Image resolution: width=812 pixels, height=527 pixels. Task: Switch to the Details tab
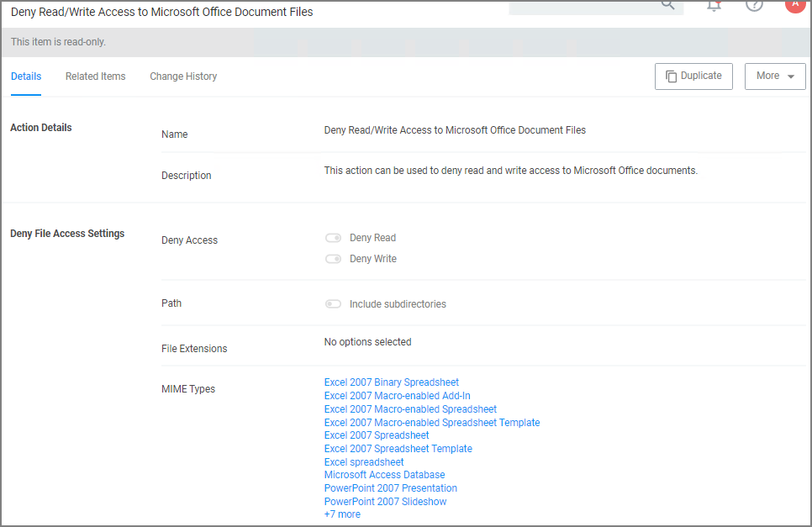[x=26, y=76]
